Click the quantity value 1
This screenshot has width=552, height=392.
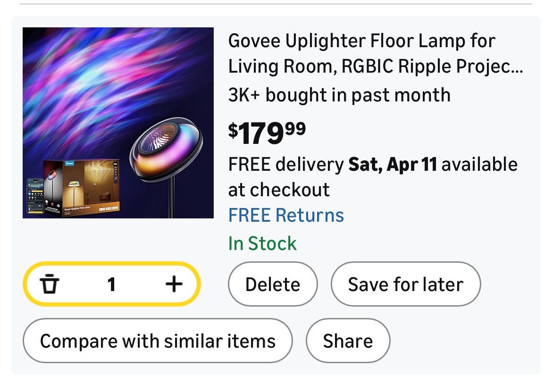(111, 284)
